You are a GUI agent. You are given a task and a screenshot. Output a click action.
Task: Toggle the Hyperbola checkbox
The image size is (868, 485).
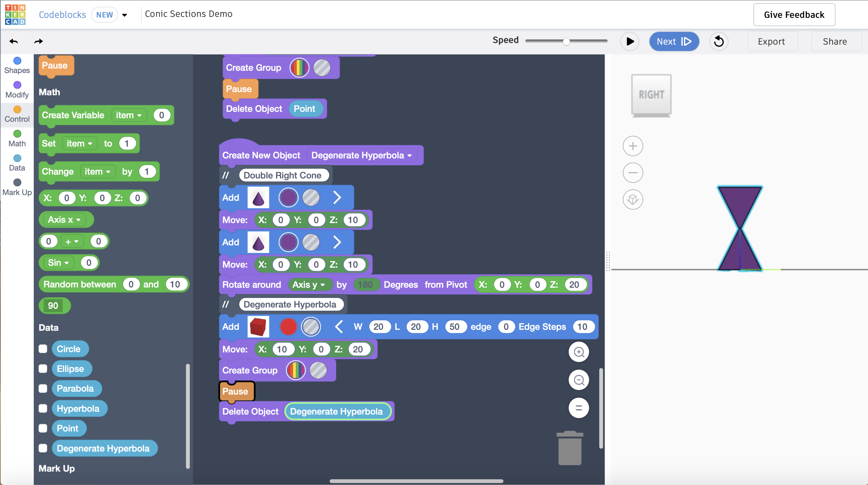[43, 409]
